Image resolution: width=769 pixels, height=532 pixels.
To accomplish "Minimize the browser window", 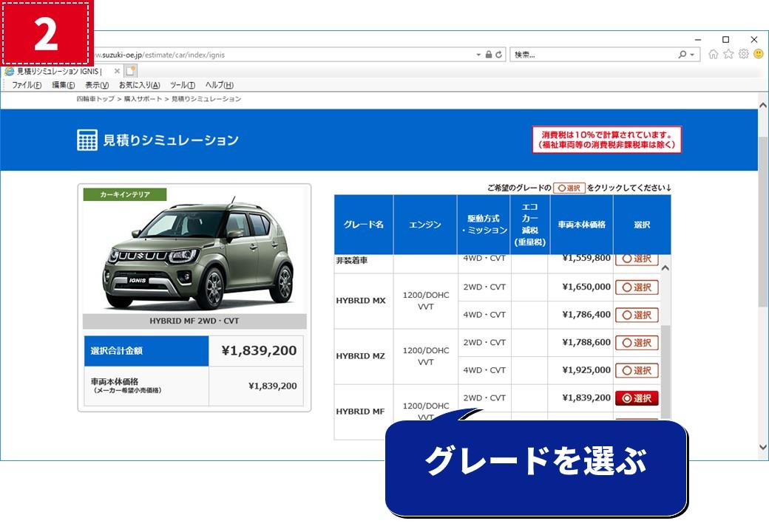I will [698, 40].
